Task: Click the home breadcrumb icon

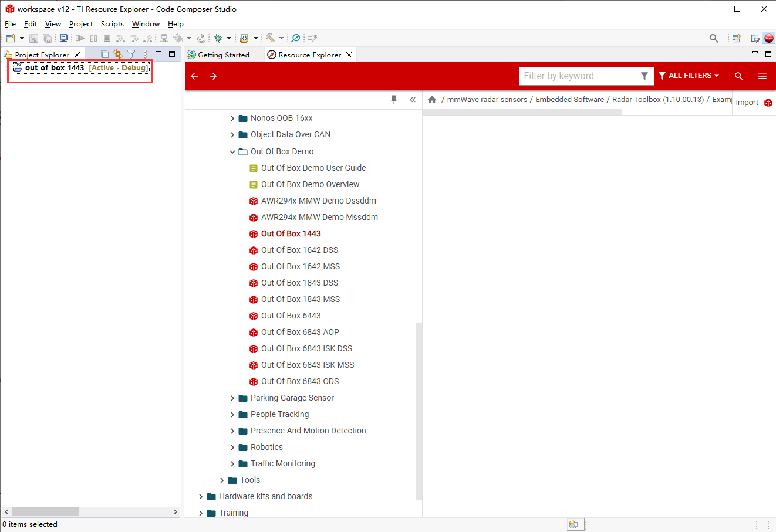Action: click(432, 99)
